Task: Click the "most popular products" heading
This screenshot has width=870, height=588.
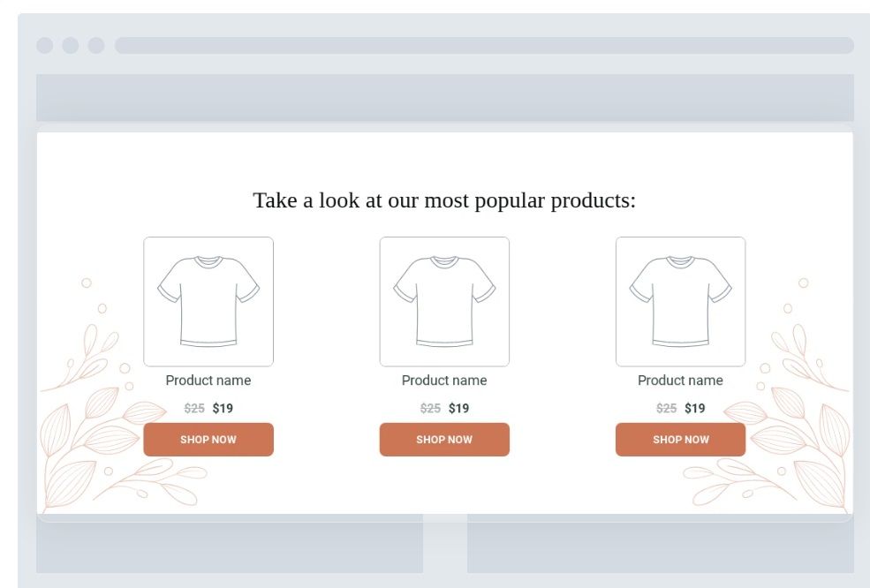Action: [444, 200]
